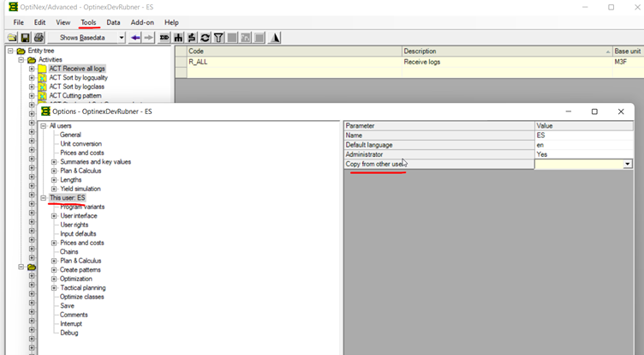The image size is (644, 355).
Task: Click the Activities folder icon
Action: [32, 60]
